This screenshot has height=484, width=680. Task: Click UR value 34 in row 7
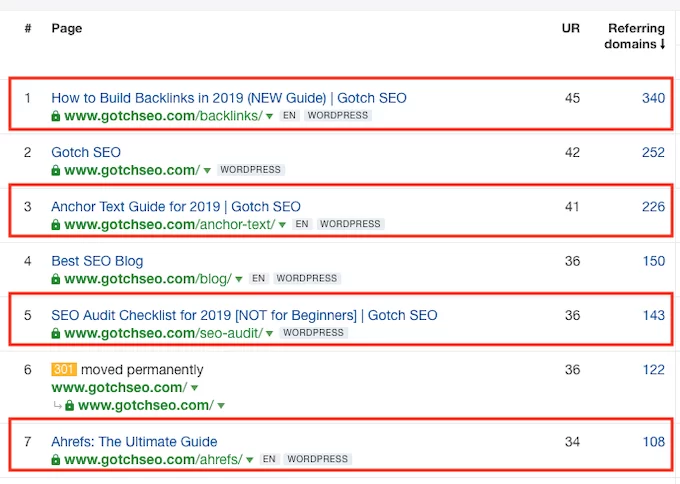click(572, 441)
